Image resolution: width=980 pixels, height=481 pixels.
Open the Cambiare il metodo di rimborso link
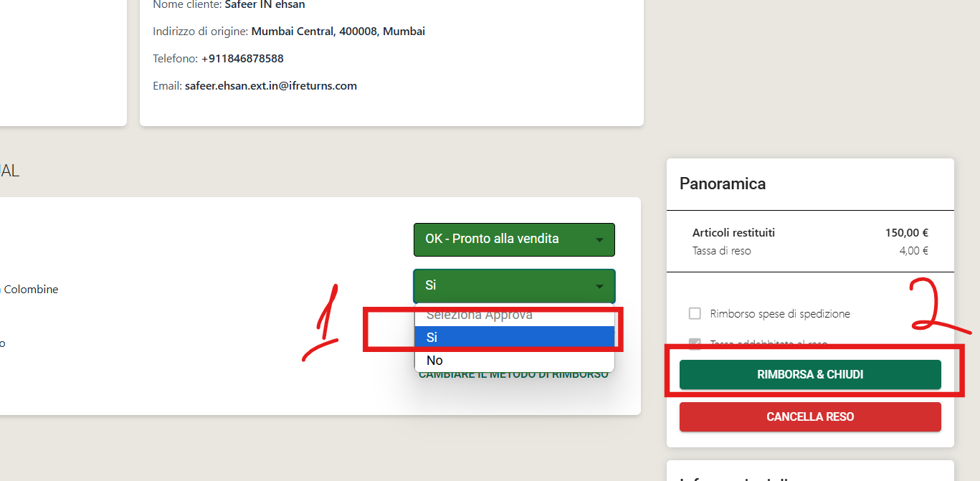pos(513,375)
